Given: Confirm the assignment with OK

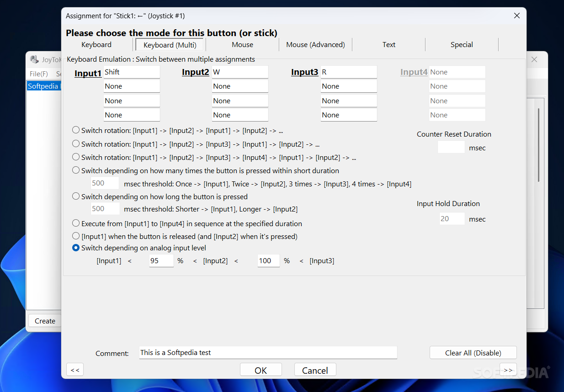Looking at the screenshot, I should [x=261, y=370].
